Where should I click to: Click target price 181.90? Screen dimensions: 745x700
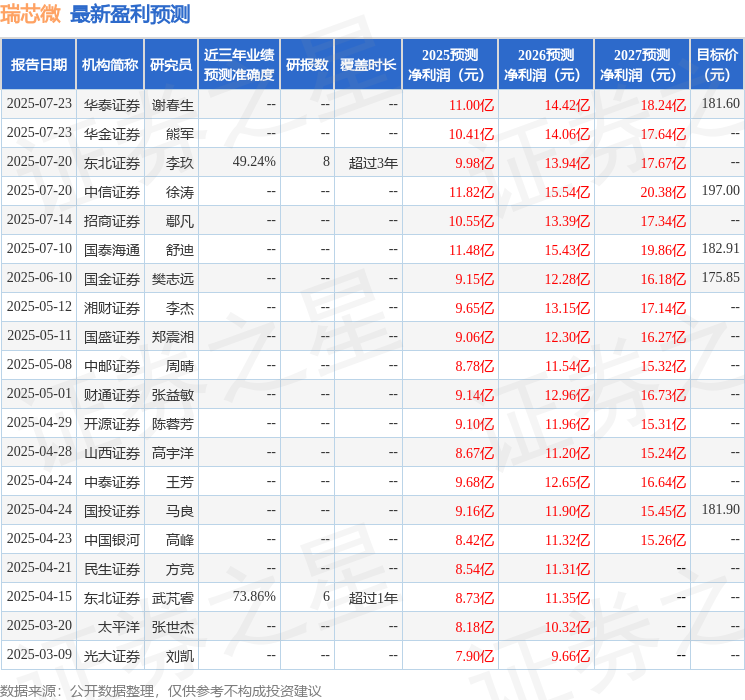(x=721, y=510)
